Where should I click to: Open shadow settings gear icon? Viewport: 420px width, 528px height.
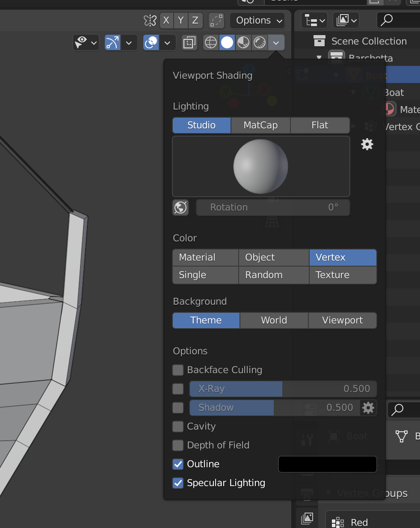pyautogui.click(x=368, y=407)
